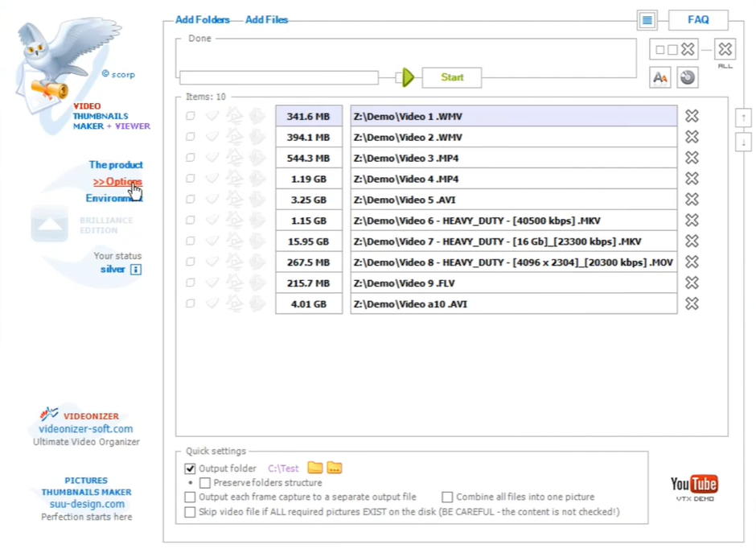Screen dimensions: 756x553
Task: Remove Video 2 .WMV from the list
Action: point(692,137)
